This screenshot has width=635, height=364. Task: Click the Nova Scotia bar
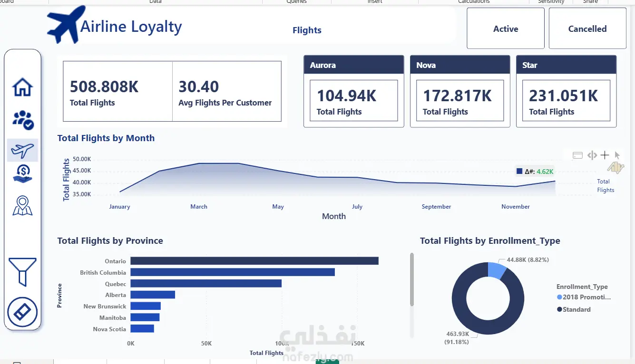pos(142,329)
